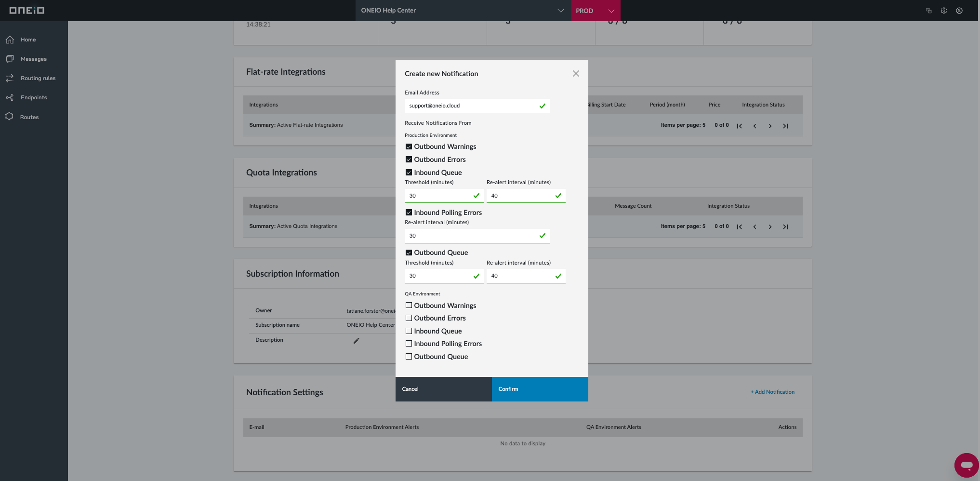Click Inbound Queue Threshold minutes field
980x481 pixels.
(x=444, y=196)
